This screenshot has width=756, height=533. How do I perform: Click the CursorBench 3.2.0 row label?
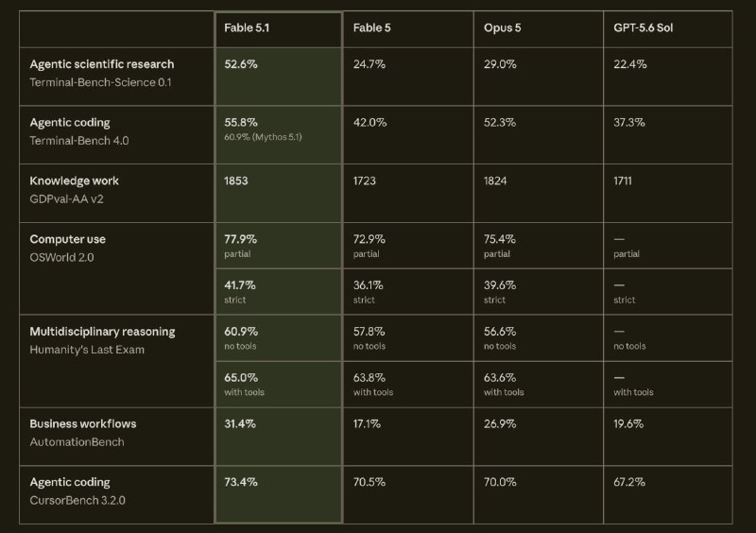(x=77, y=500)
